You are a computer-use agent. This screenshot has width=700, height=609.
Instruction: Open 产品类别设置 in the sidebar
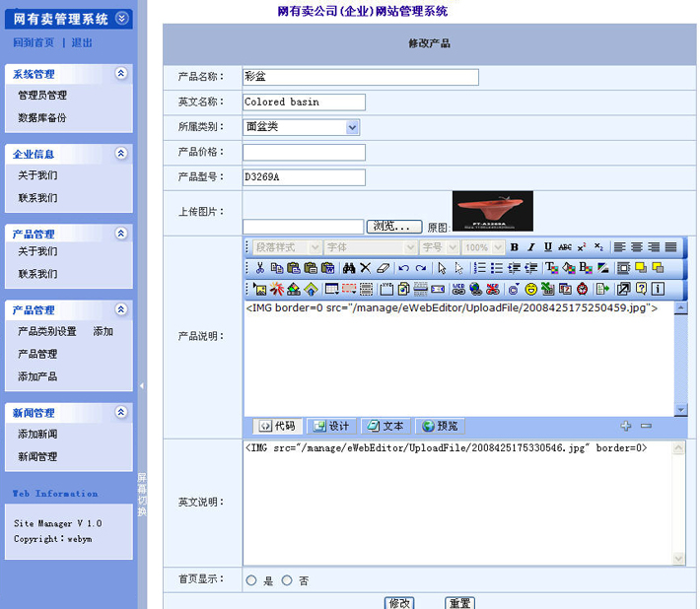tap(47, 331)
